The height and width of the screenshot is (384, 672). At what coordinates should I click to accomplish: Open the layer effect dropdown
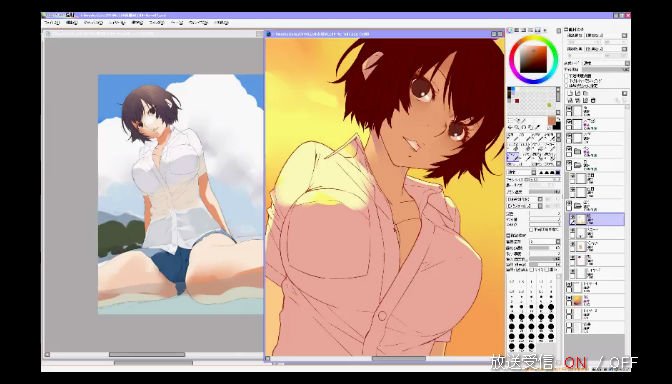pos(605,49)
